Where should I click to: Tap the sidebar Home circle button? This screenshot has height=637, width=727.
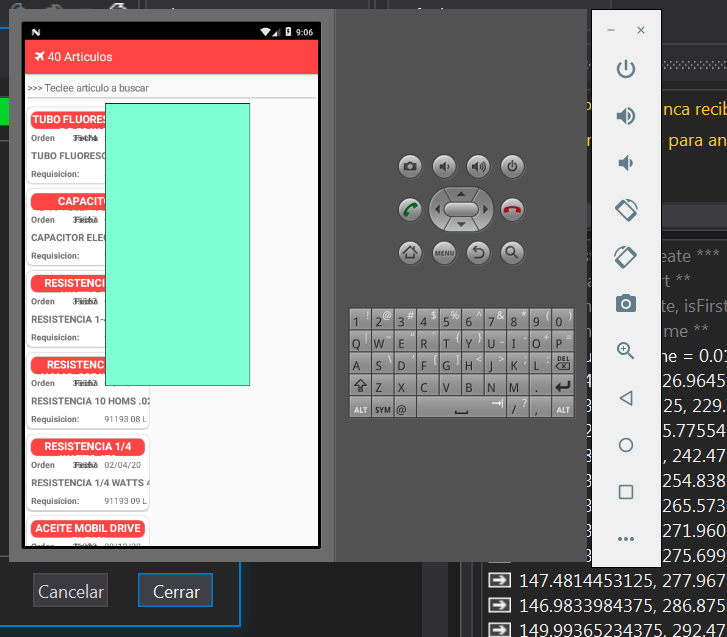pos(625,445)
